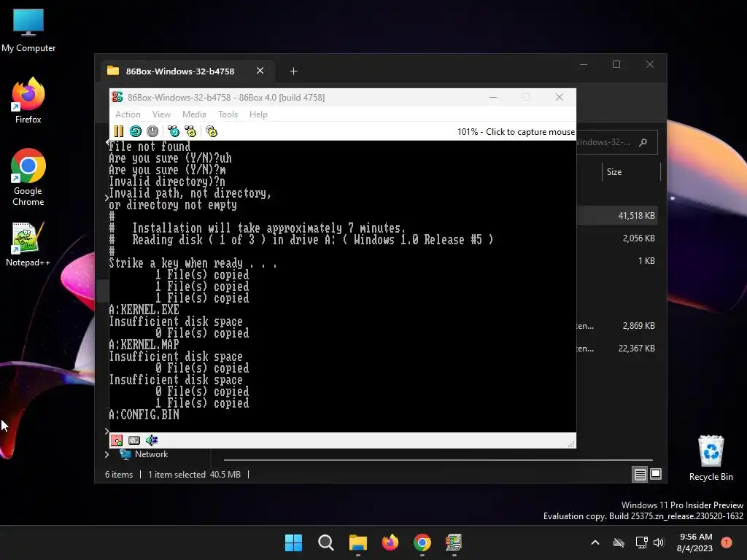Maximize the File Explorer window
Viewport: 747px width, 560px height.
click(616, 64)
